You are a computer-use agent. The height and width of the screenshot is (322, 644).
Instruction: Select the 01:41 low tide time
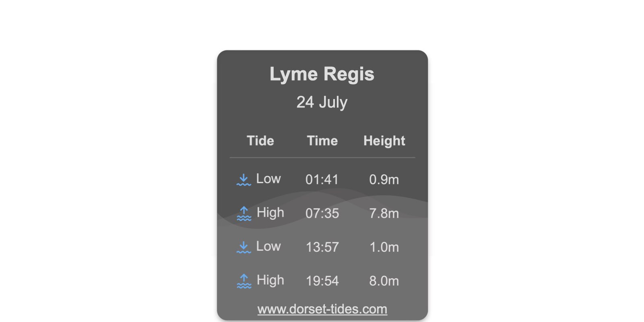322,180
